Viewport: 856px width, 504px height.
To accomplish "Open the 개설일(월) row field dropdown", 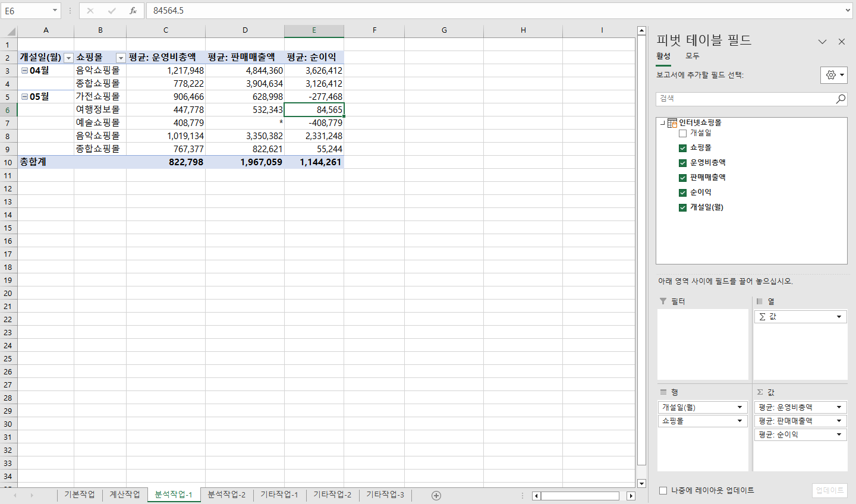I will click(739, 407).
